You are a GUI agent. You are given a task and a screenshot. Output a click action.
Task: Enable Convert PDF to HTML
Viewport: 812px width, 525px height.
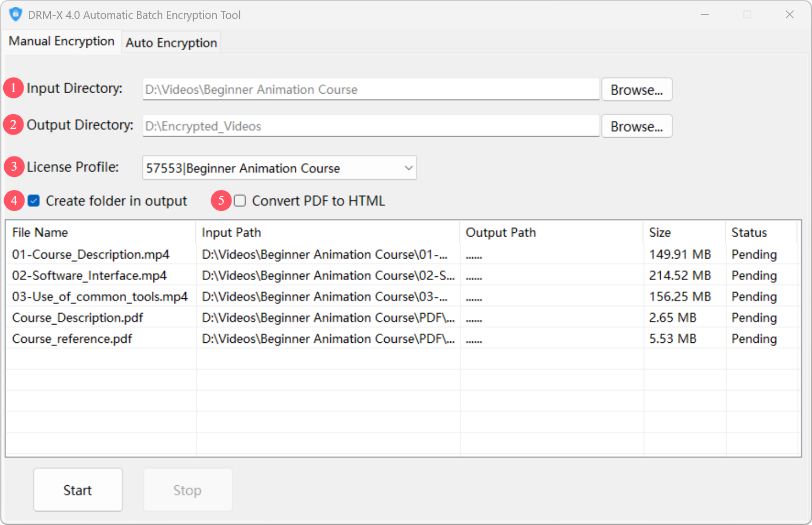click(239, 200)
